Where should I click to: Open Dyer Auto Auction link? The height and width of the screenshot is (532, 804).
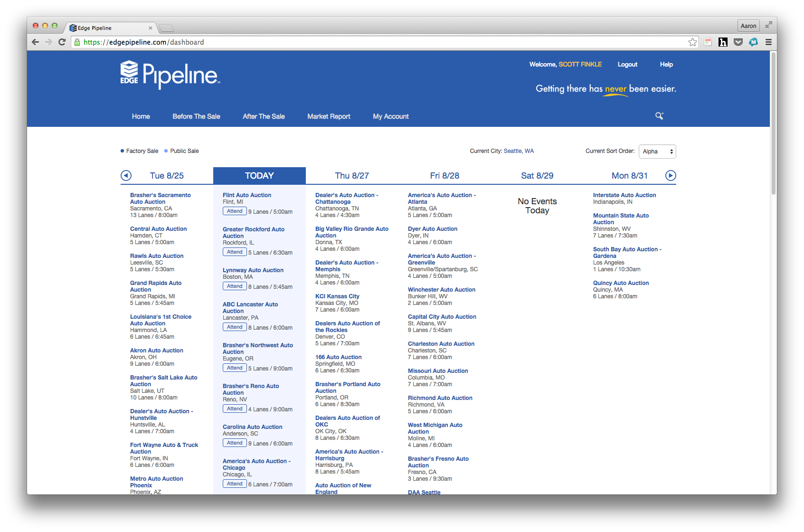pyautogui.click(x=432, y=229)
